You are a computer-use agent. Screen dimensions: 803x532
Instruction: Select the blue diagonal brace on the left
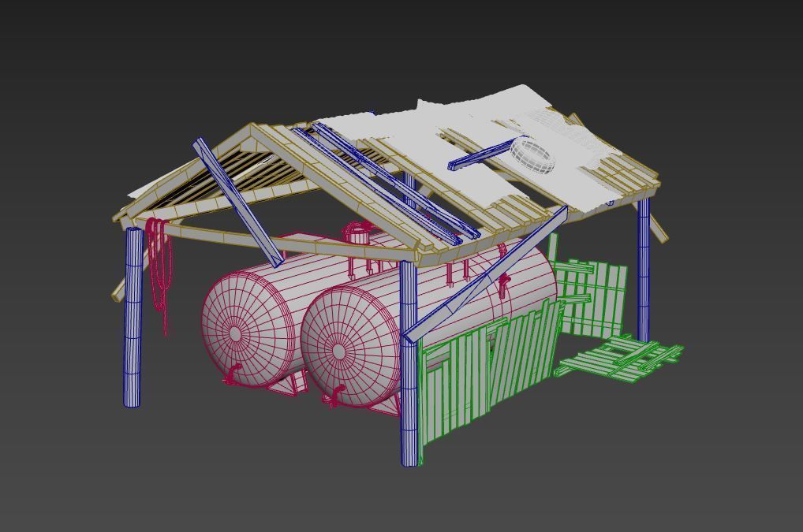click(x=237, y=203)
